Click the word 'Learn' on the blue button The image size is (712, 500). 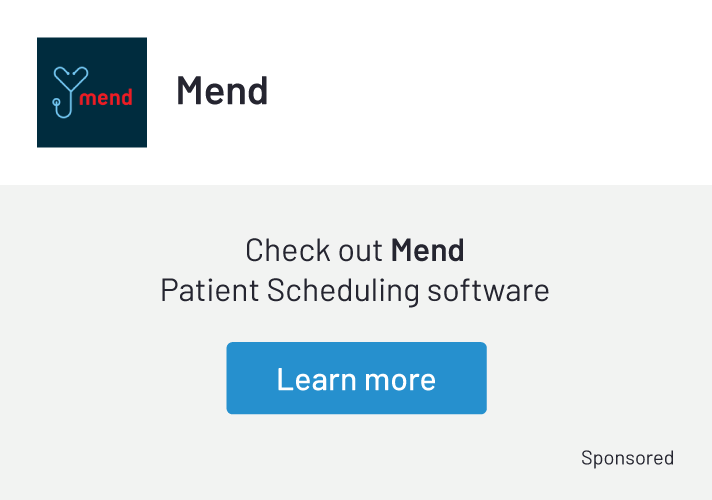[312, 379]
